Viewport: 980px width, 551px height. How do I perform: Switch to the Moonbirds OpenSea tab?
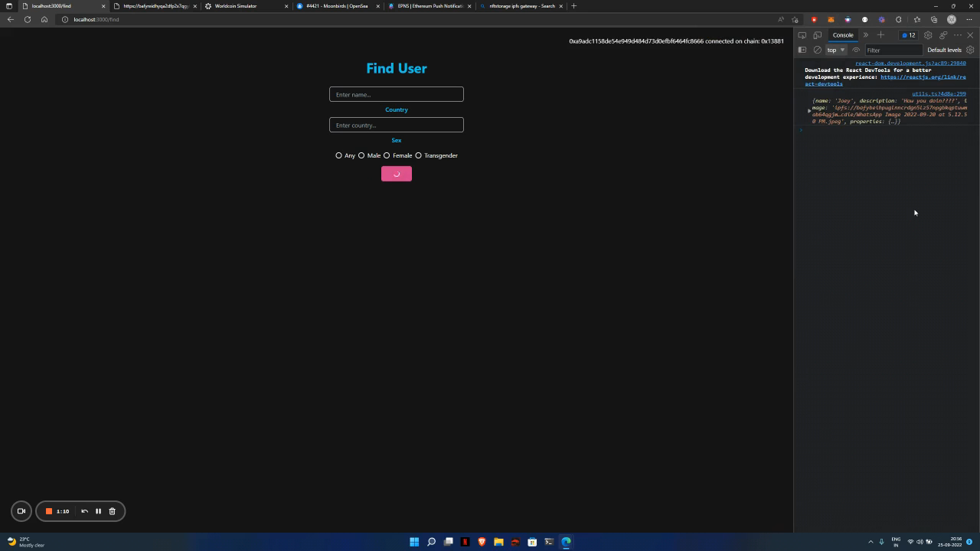(338, 6)
